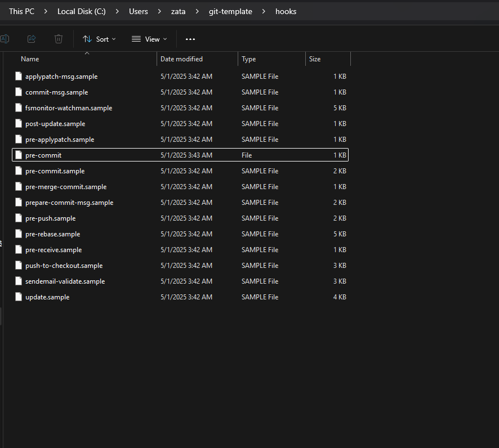Expand chevron after This PC breadcrumb

[46, 11]
